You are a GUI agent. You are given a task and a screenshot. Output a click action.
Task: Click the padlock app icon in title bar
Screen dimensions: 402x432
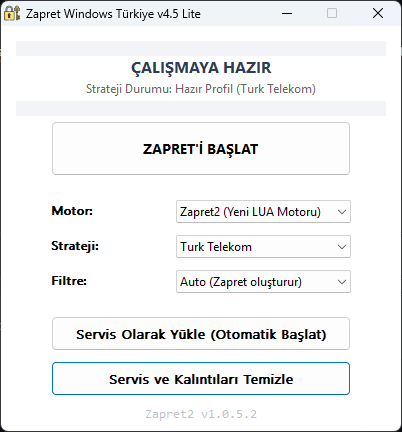(12, 13)
